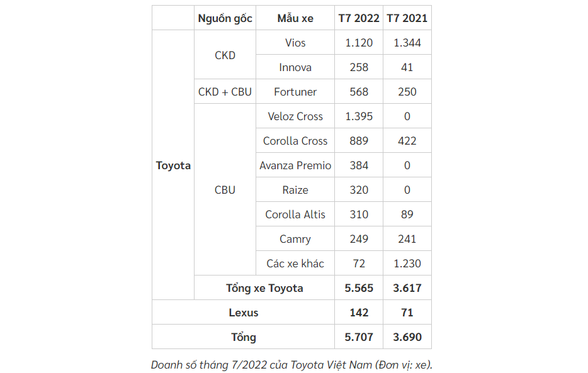588x373 pixels.
Task: Click the "Innova" model cell
Action: [x=295, y=67]
